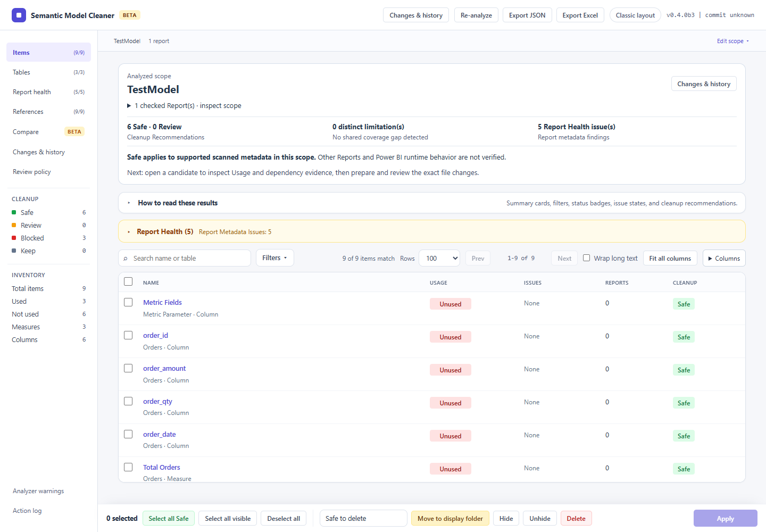Viewport: 766px width, 532px height.
Task: Open the Edit scope menu
Action: point(732,41)
